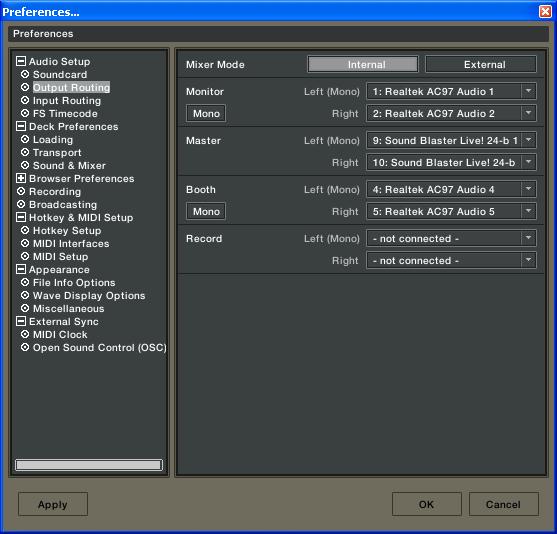
Task: Toggle the Booth Mono button
Action: 206,211
